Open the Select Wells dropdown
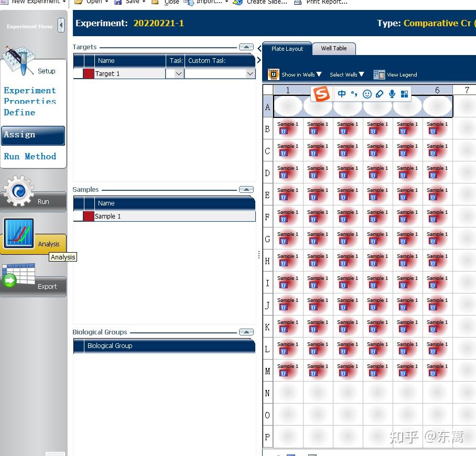Screen dimensions: 476x456 coord(347,74)
